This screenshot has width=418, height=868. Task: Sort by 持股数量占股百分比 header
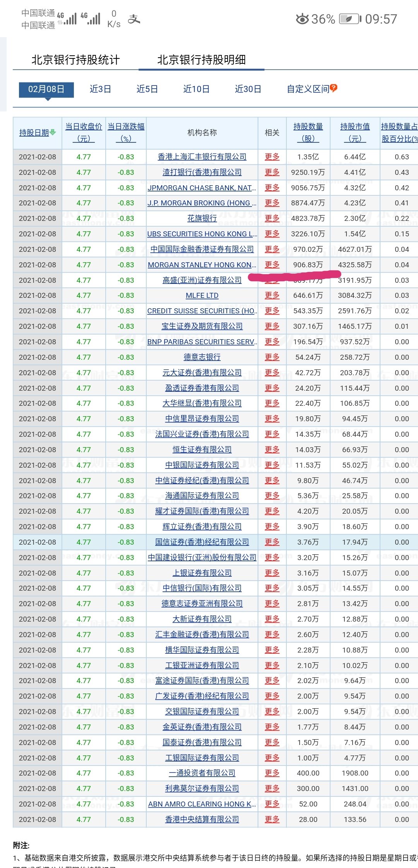pyautogui.click(x=399, y=133)
